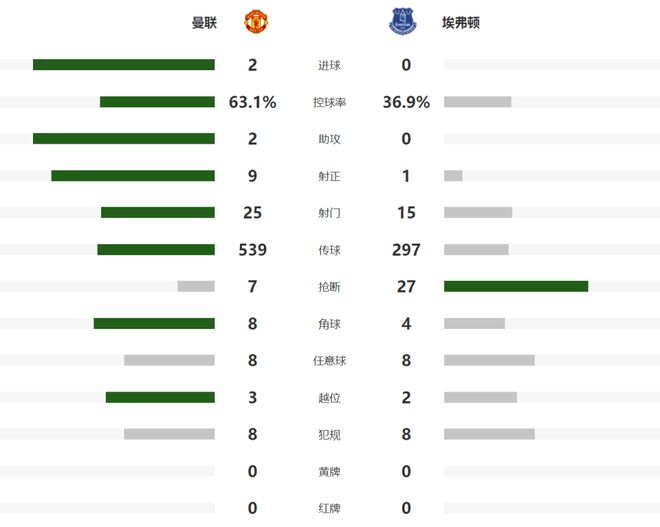Click Everton's green 抢断 bar
This screenshot has height=527, width=660.
(516, 287)
